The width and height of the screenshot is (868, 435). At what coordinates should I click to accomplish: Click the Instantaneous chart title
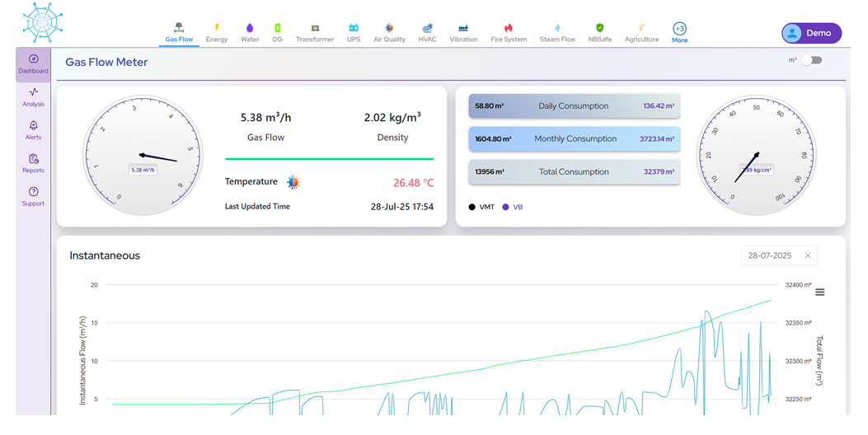point(105,255)
